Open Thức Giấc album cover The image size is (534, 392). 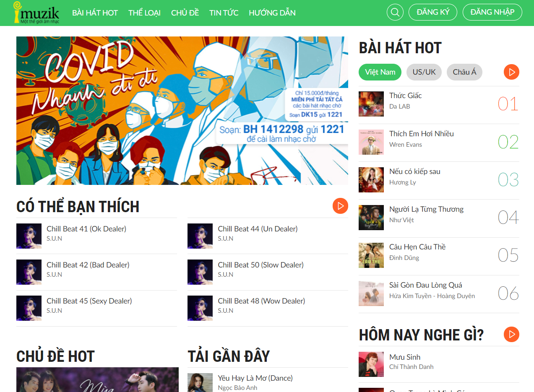coord(371,104)
